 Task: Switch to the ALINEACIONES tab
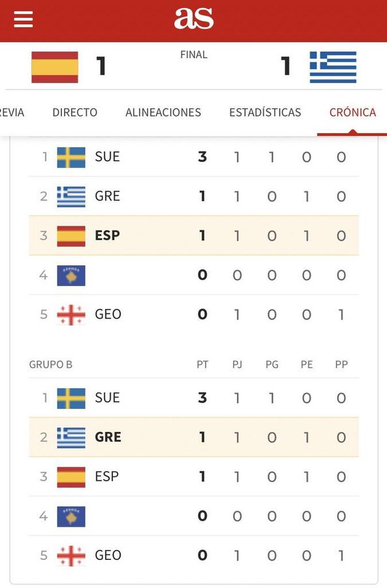[x=163, y=112]
